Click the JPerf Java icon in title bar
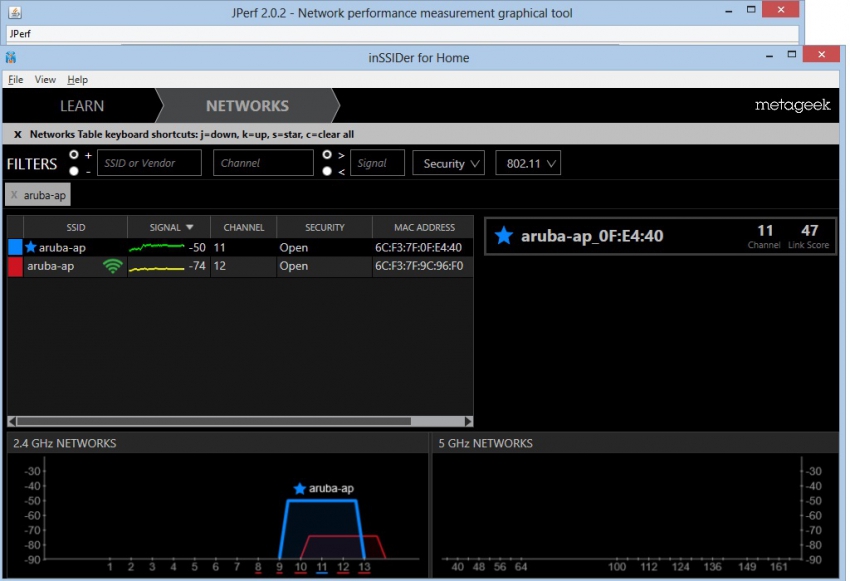The image size is (850, 581). (x=15, y=12)
